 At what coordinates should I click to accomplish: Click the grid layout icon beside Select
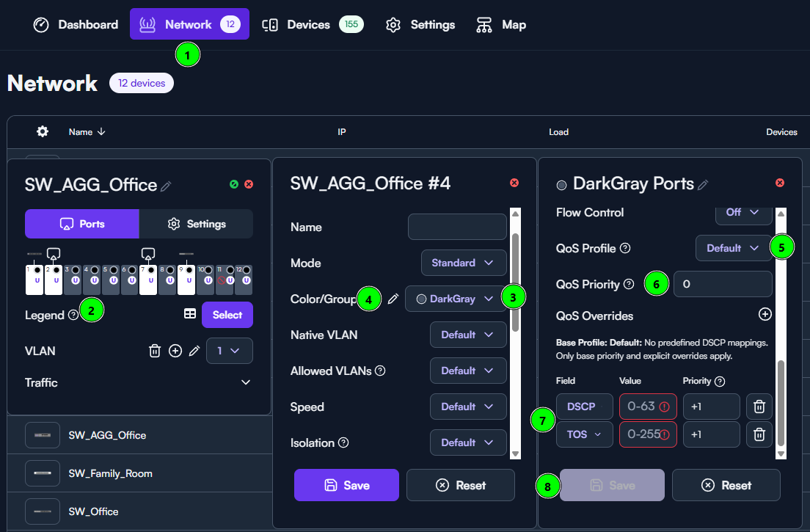pos(190,314)
